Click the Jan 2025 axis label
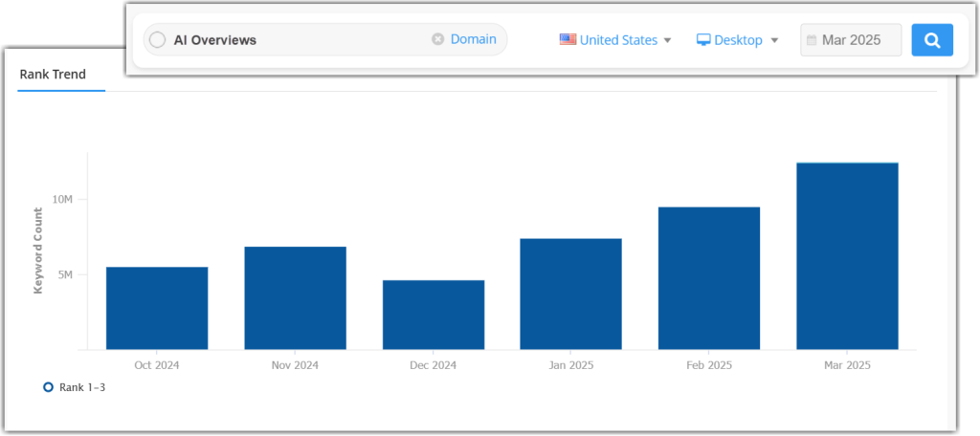The height and width of the screenshot is (436, 980). click(x=570, y=365)
